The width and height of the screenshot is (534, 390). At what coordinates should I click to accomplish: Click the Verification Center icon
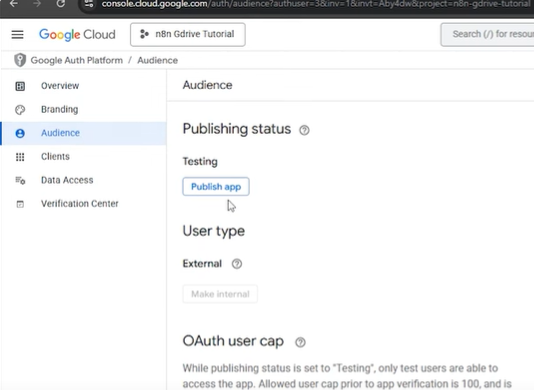point(20,204)
